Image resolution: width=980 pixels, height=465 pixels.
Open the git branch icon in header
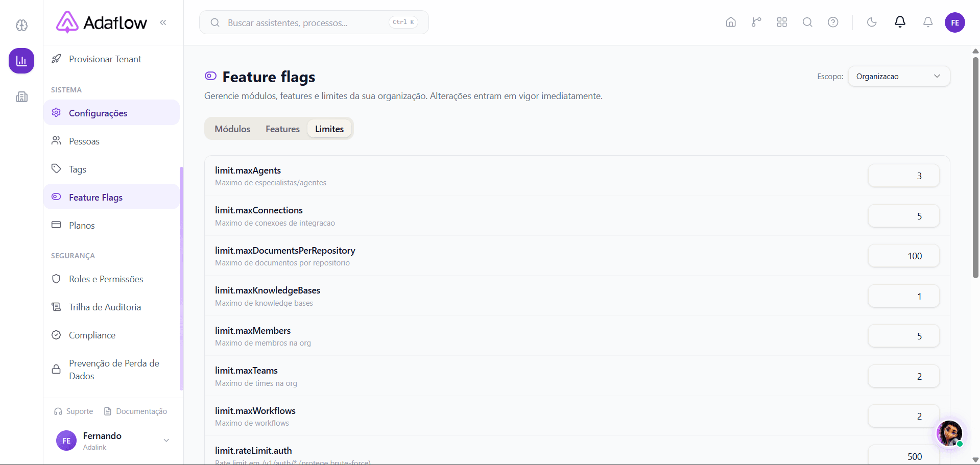coord(756,22)
